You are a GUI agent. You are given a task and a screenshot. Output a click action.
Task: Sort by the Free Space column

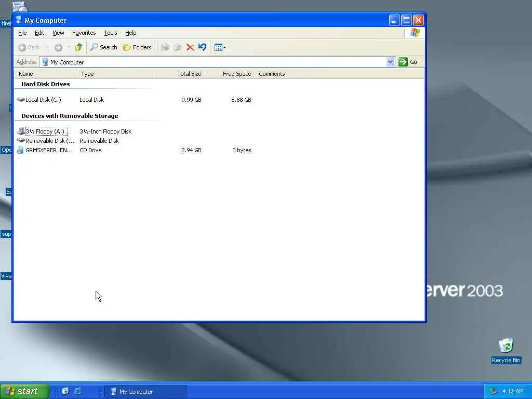229,74
